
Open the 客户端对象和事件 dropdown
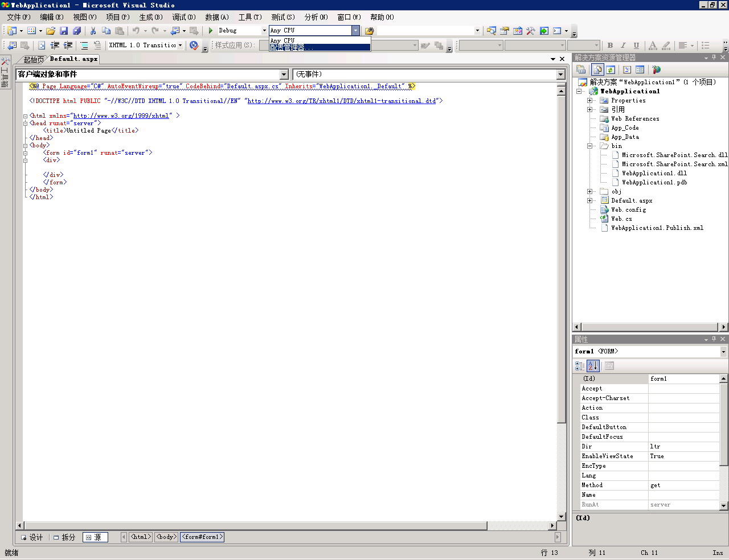click(284, 75)
